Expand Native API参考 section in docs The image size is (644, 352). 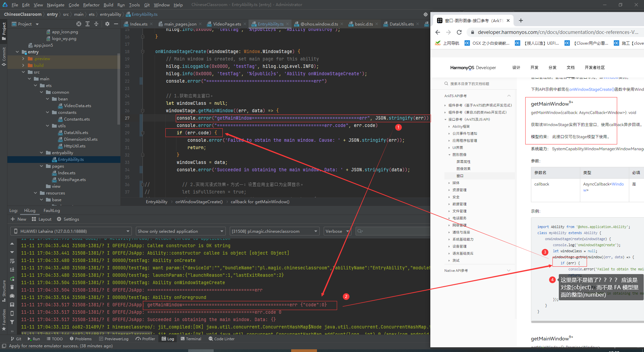[x=509, y=270]
